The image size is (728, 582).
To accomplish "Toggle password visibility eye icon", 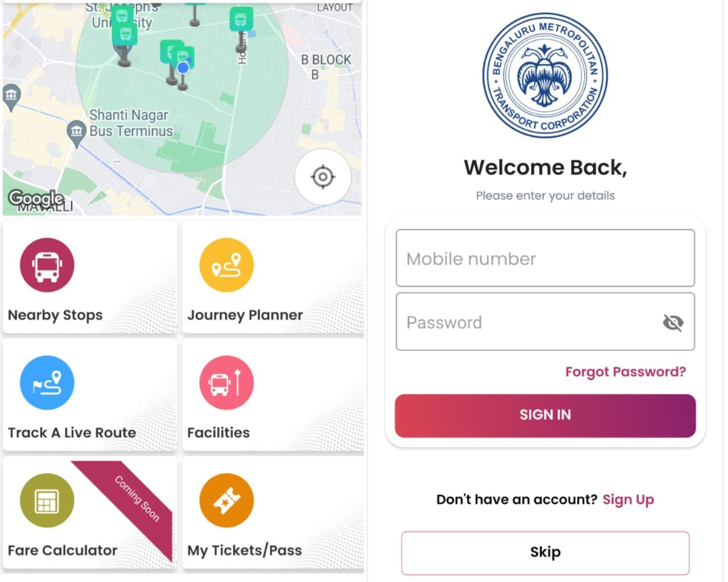I will point(673,322).
